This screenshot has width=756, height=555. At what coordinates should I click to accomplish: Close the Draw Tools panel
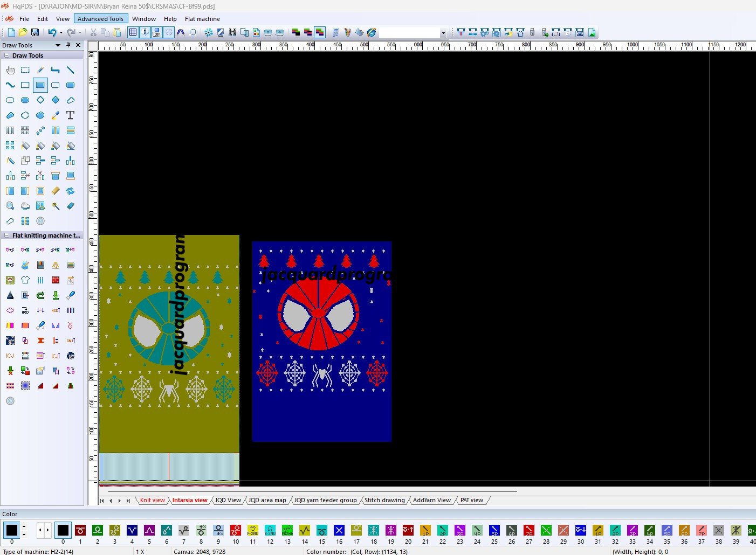(78, 45)
